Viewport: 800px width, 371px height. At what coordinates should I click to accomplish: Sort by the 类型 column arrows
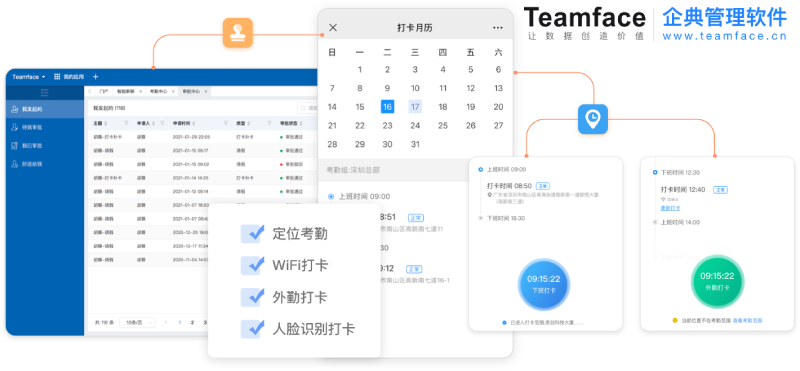pos(248,123)
